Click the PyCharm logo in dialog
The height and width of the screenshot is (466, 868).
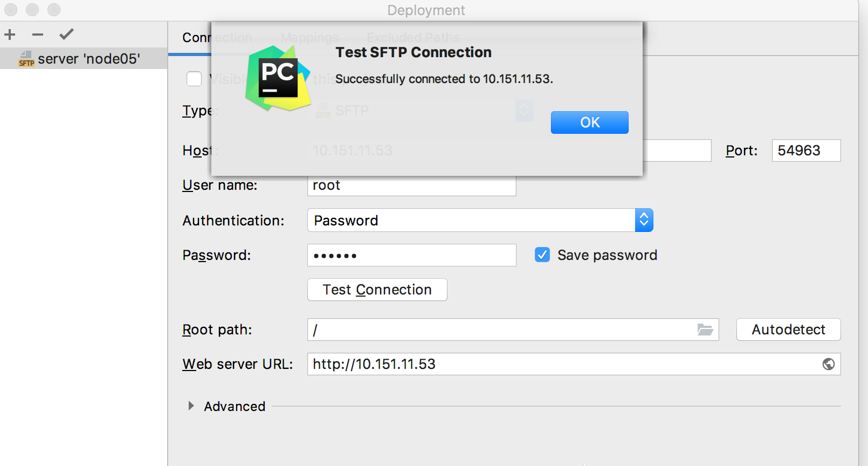pyautogui.click(x=278, y=79)
